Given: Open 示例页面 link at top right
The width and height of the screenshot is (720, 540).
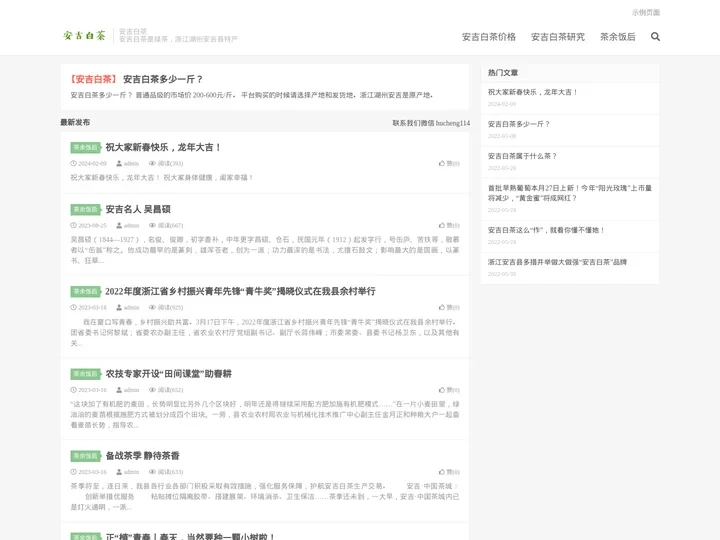Looking at the screenshot, I should coord(646,12).
